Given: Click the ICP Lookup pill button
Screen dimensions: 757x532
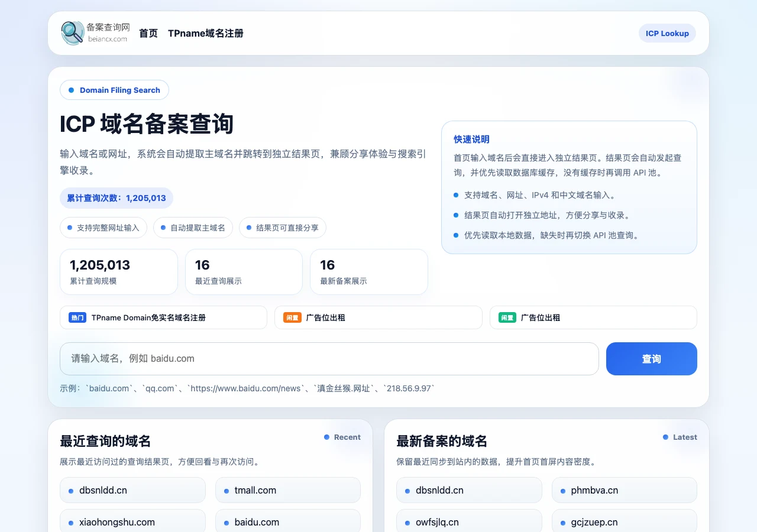Looking at the screenshot, I should 667,33.
